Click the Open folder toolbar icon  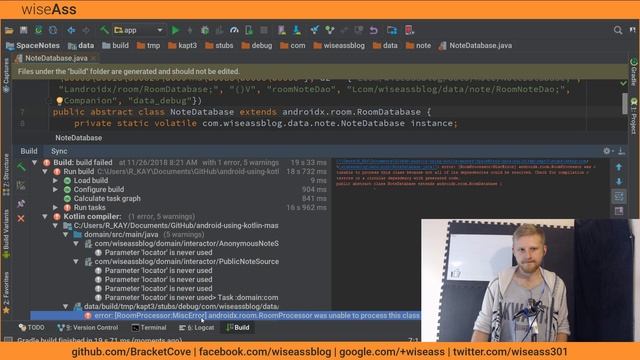9,30
